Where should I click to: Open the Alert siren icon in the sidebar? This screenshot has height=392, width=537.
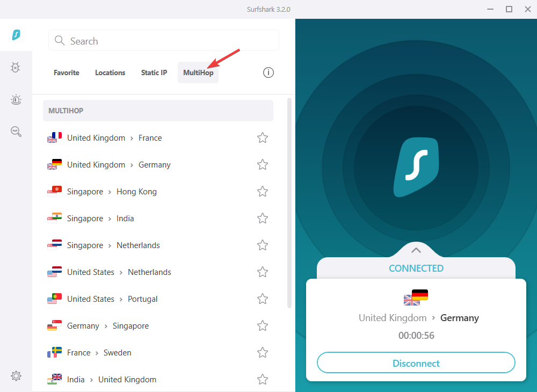pos(16,100)
